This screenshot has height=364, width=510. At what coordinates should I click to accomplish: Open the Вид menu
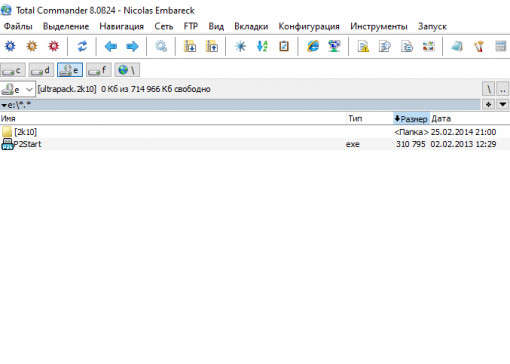pyautogui.click(x=216, y=26)
